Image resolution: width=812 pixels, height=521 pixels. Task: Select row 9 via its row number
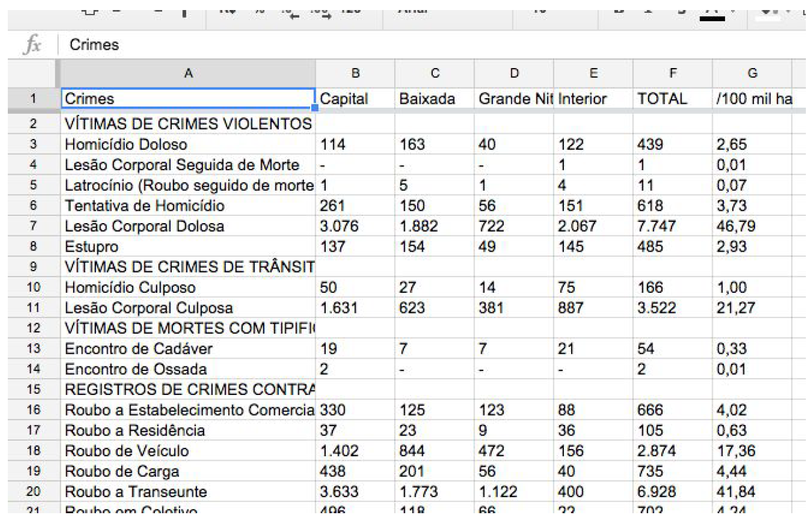point(33,267)
